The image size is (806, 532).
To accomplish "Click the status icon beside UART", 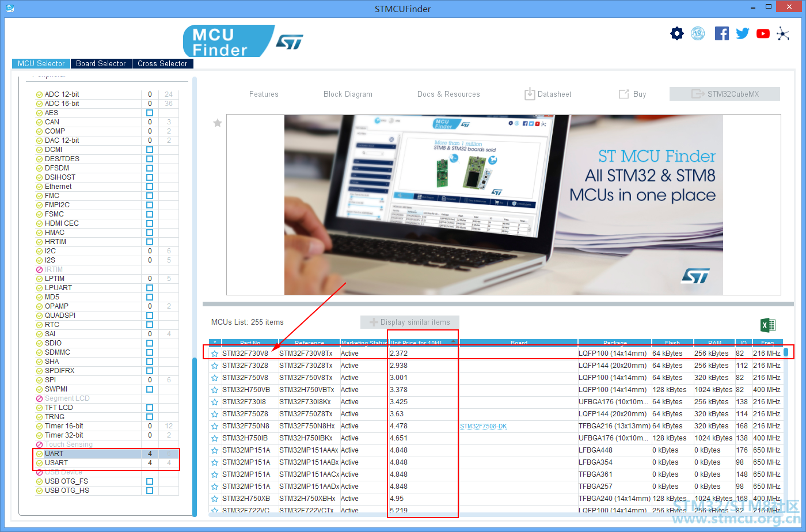I will click(40, 454).
